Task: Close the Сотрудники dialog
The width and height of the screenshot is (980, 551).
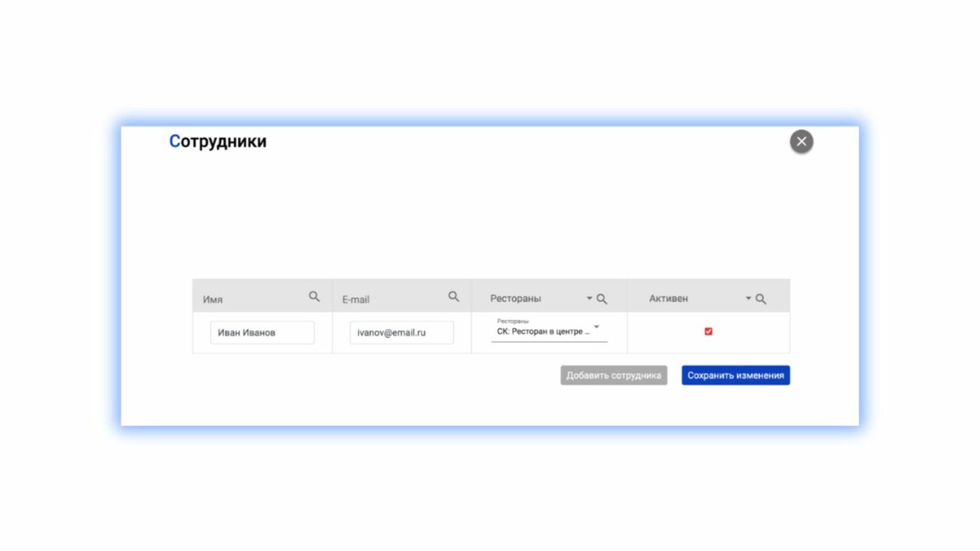Action: click(801, 141)
